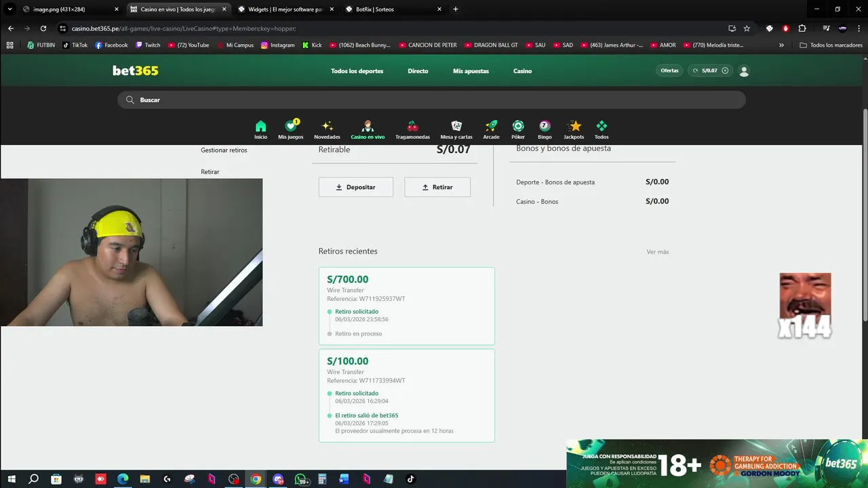Open Mis juegos heart icon
868x488 pixels.
pos(291,126)
